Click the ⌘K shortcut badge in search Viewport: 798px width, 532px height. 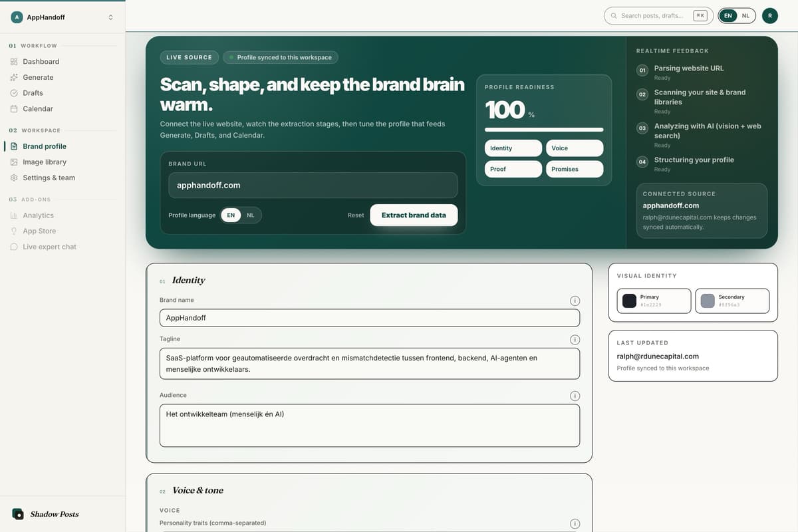[x=700, y=15]
